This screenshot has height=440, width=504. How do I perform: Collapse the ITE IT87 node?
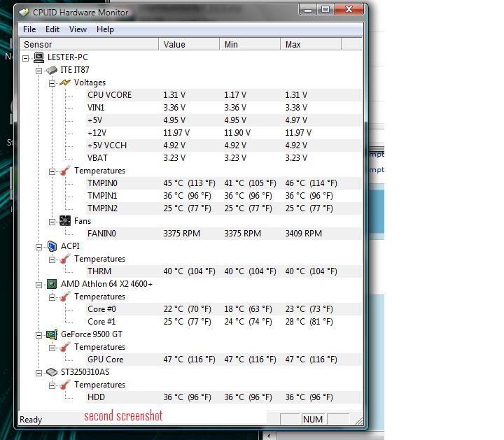pos(39,71)
